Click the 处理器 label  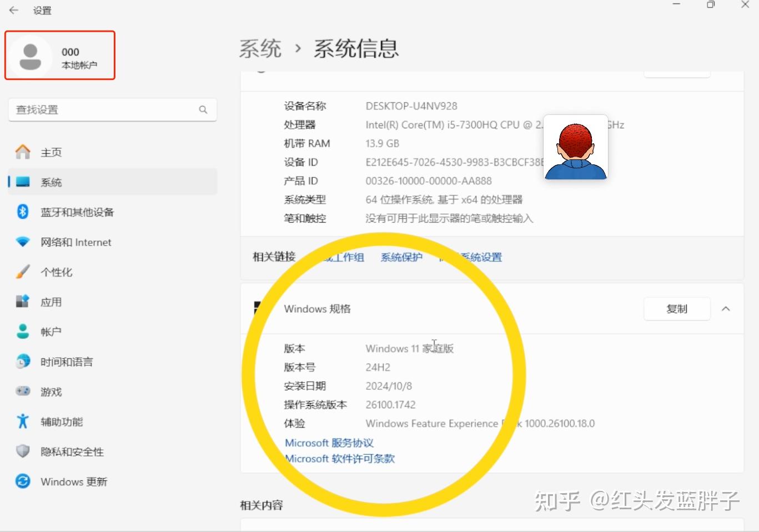[300, 125]
